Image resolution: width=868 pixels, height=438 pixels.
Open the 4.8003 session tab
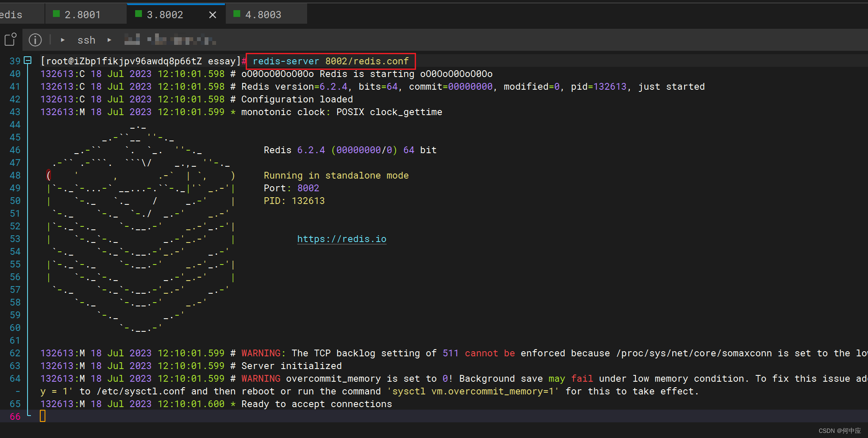pyautogui.click(x=266, y=14)
